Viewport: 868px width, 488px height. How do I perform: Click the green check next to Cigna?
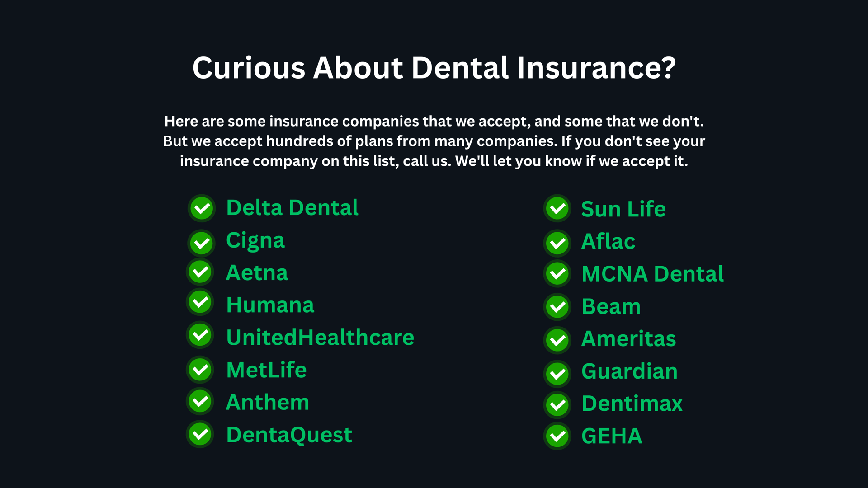pos(202,244)
